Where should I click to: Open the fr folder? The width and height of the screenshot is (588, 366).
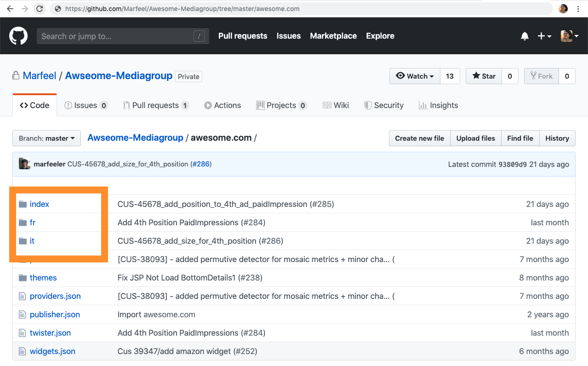pyautogui.click(x=33, y=223)
